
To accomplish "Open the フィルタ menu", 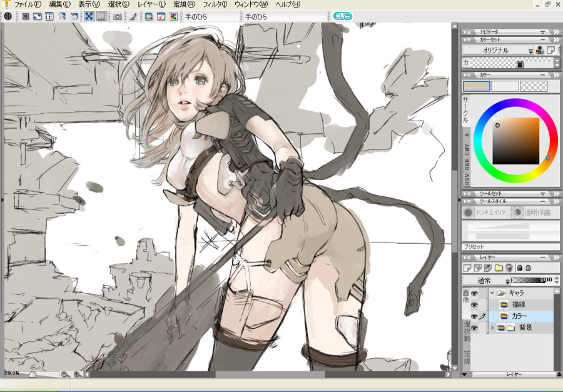I will tap(215, 4).
